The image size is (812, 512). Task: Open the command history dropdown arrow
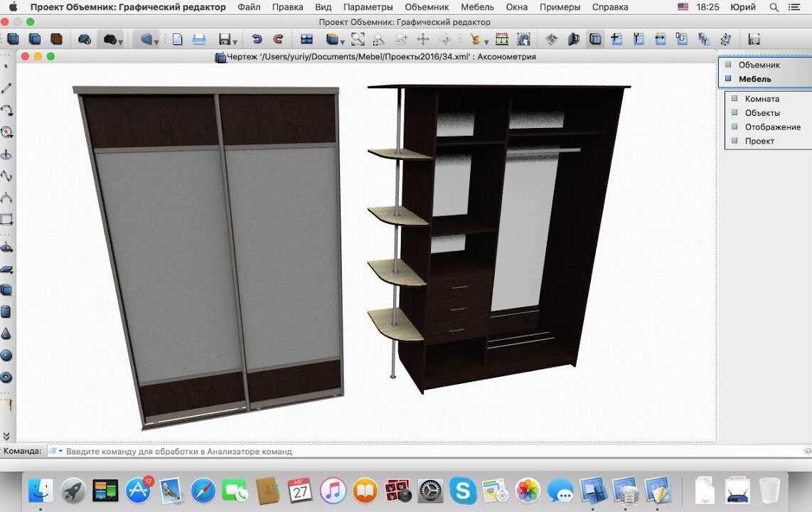61,451
